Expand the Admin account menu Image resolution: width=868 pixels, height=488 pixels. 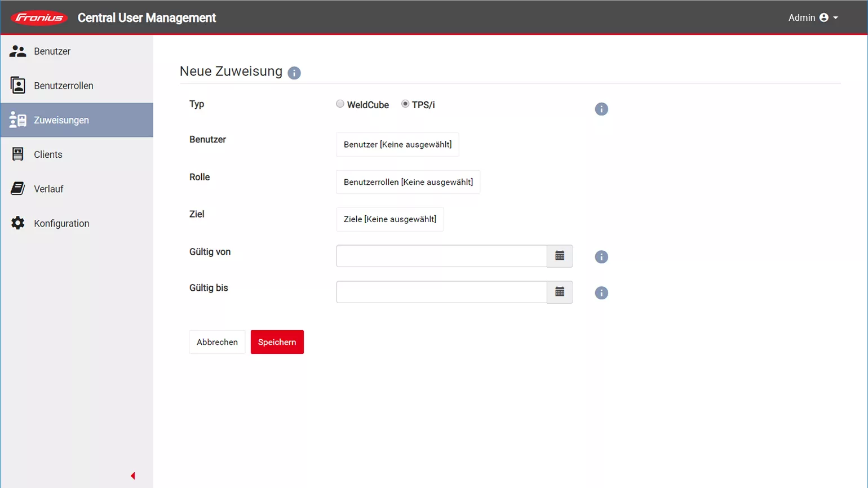[x=813, y=18]
